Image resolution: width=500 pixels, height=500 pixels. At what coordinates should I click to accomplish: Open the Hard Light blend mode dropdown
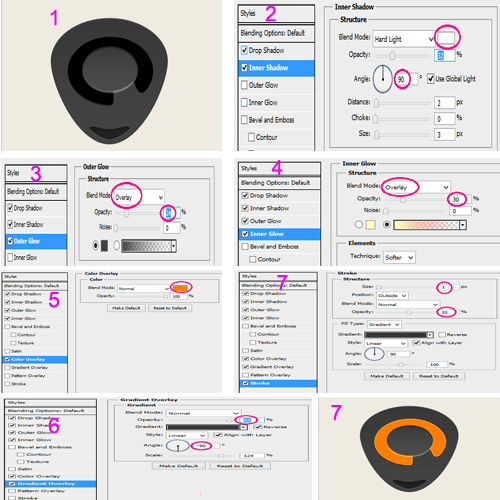click(404, 39)
